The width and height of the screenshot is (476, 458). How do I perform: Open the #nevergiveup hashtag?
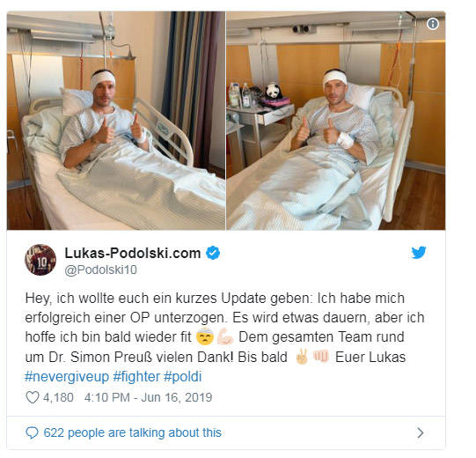click(67, 377)
